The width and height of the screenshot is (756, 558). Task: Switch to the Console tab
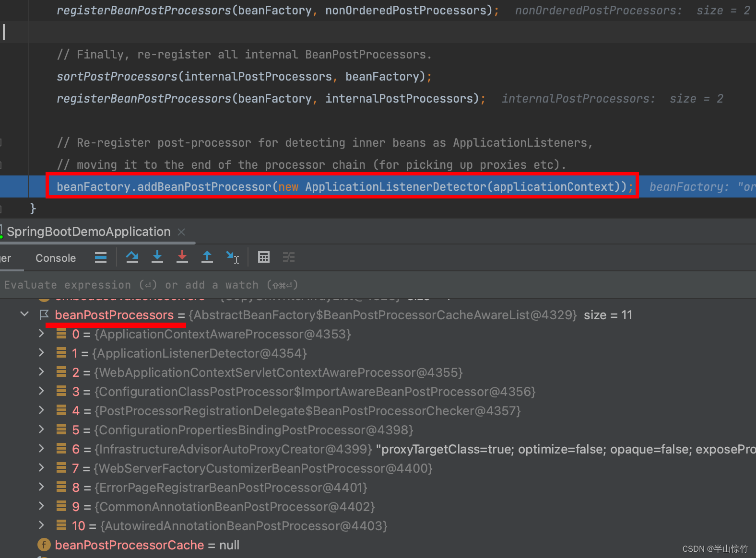[x=56, y=258]
